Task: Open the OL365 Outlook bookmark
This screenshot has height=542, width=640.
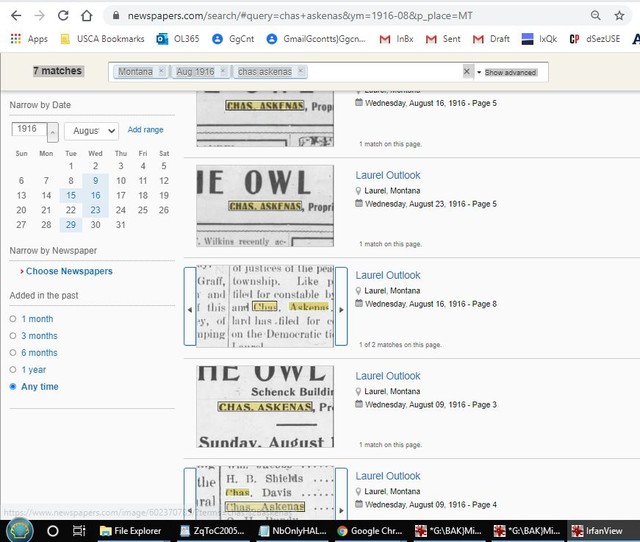Action: tap(178, 39)
